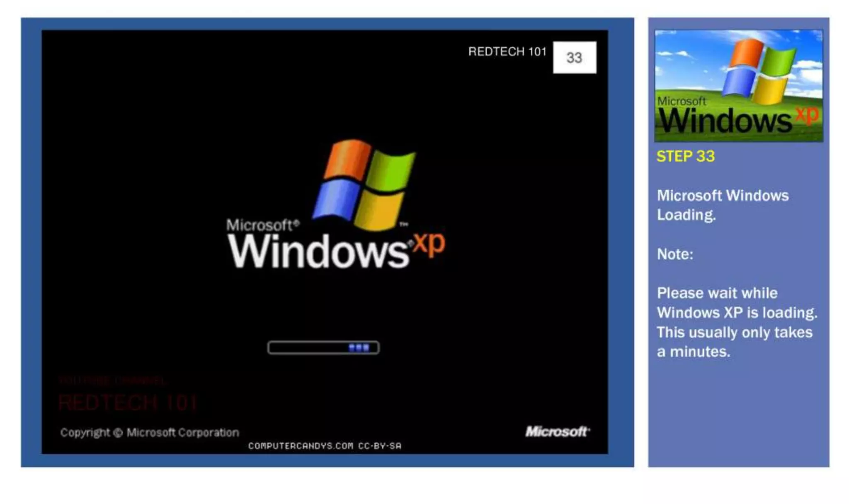Viewport: 849px width, 504px height.
Task: Click the boot loading progress bar
Action: (x=323, y=347)
